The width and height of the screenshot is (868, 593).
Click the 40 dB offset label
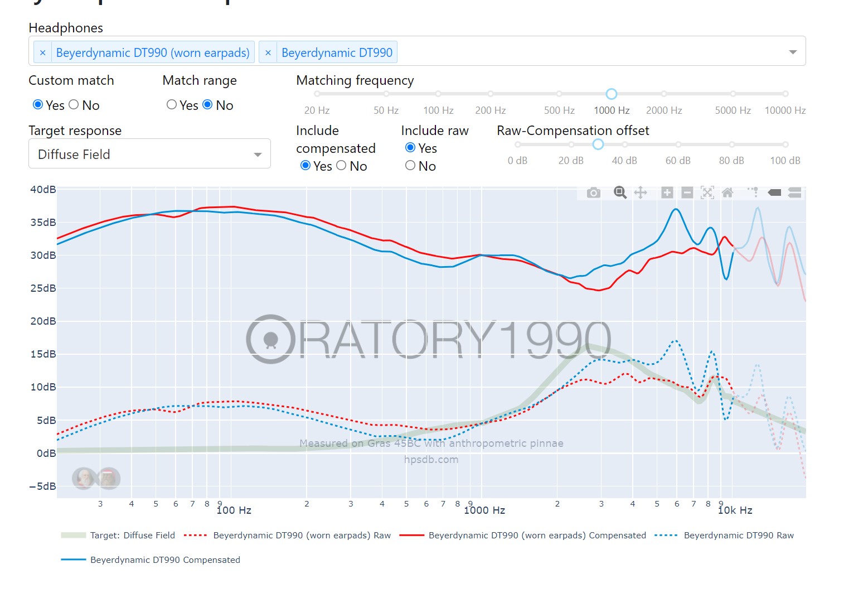(624, 161)
